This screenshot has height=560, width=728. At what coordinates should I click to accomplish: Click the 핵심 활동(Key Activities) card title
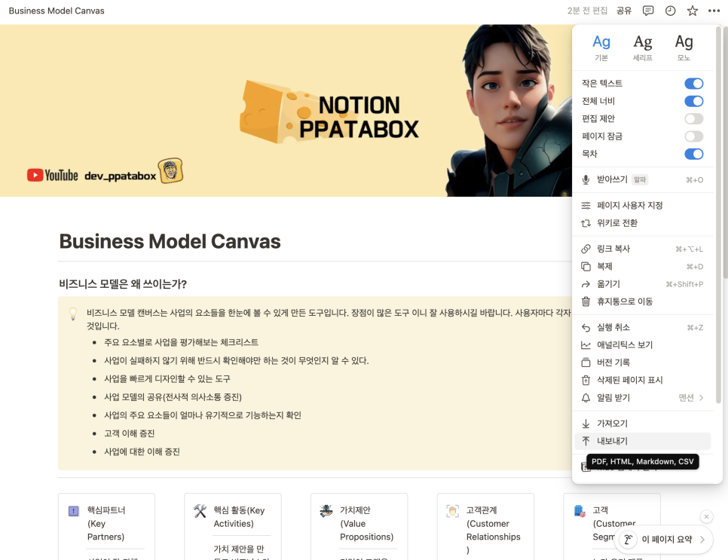click(239, 517)
